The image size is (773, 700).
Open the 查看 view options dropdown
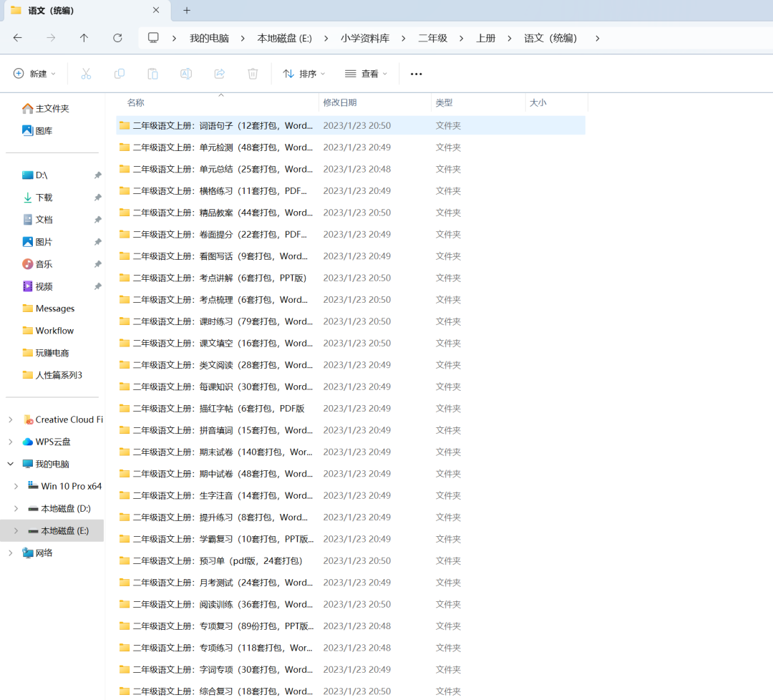[x=366, y=74]
